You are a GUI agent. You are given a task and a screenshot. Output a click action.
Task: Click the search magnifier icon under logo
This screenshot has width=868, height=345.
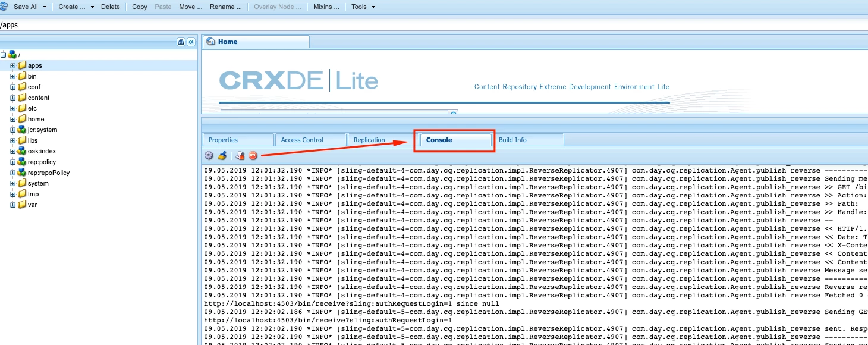[x=454, y=113]
